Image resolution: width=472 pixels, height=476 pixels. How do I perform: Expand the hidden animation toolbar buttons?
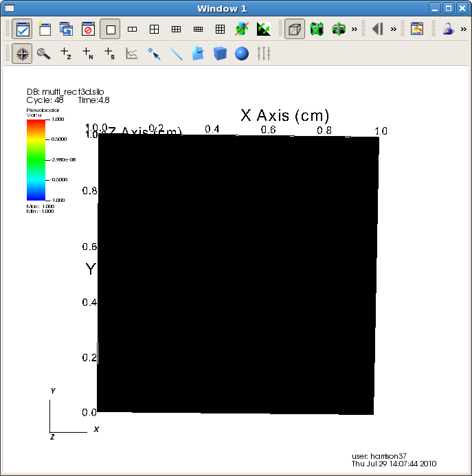pyautogui.click(x=394, y=29)
